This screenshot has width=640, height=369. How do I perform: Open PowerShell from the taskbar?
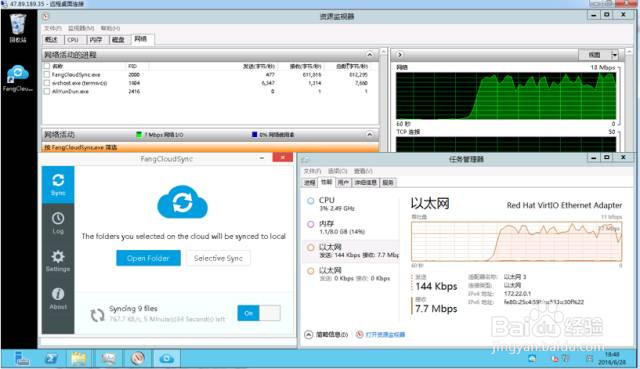click(x=51, y=358)
